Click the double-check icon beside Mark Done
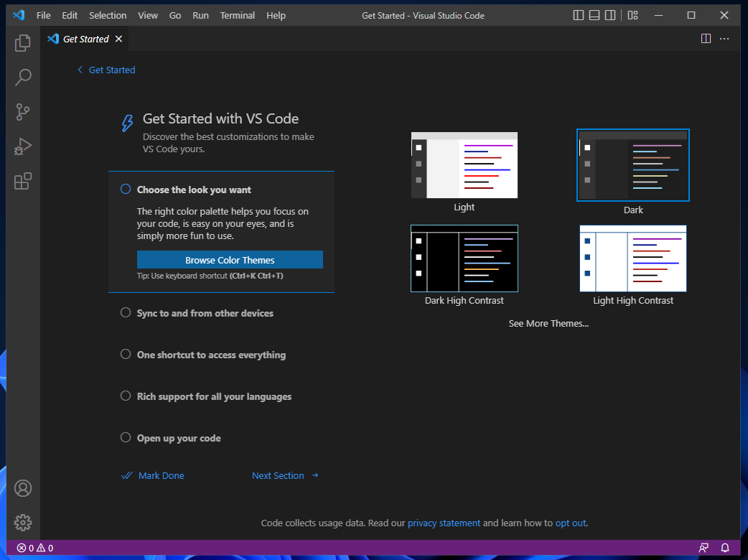 pos(126,475)
